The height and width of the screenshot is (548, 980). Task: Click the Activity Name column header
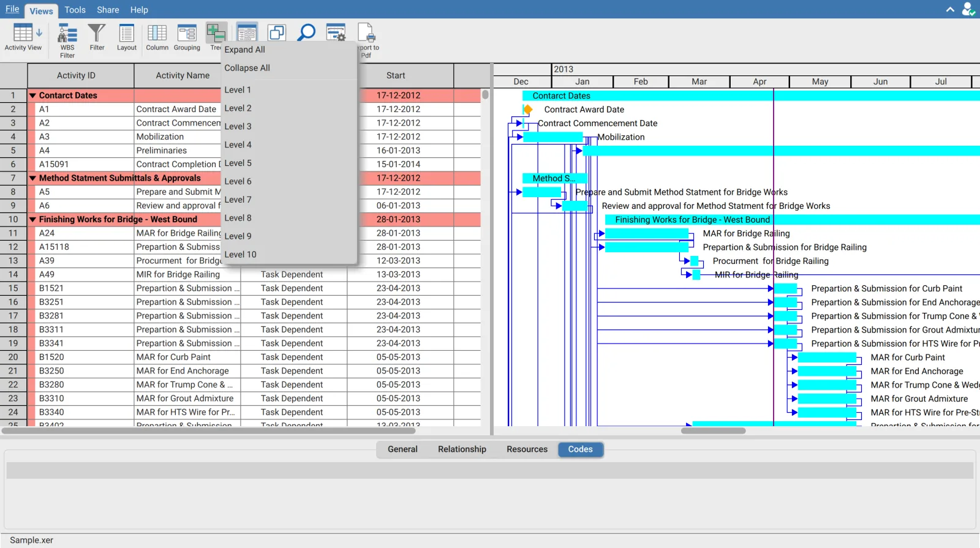point(183,75)
